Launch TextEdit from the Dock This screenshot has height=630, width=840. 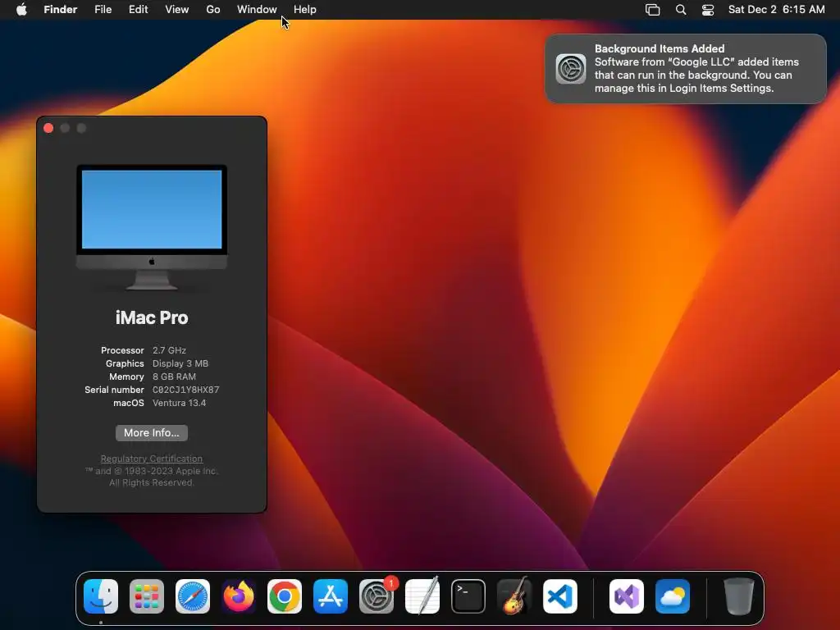tap(422, 596)
